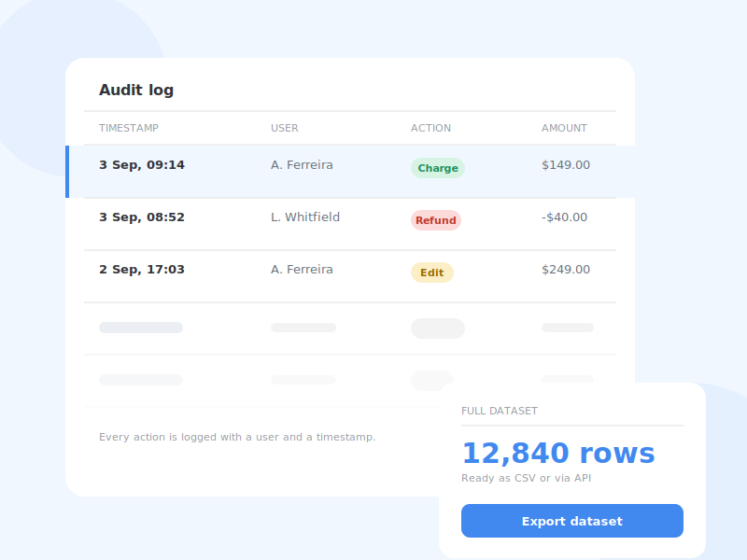
Task: Click the Every action is logged footnote
Action: point(237,437)
